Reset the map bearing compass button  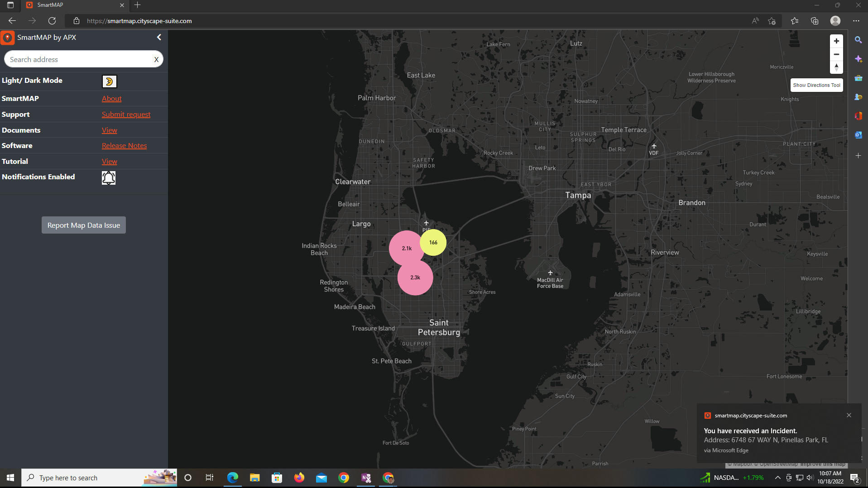pos(836,67)
